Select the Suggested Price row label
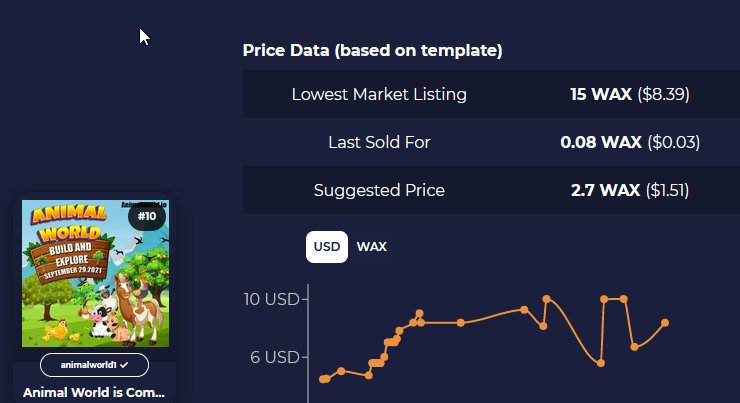 pyautogui.click(x=379, y=191)
